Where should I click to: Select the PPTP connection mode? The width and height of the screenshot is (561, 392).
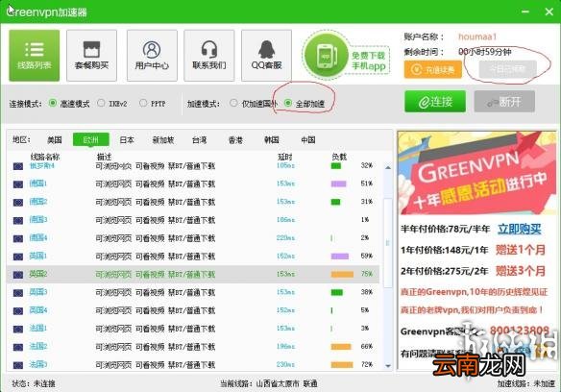[x=143, y=103]
